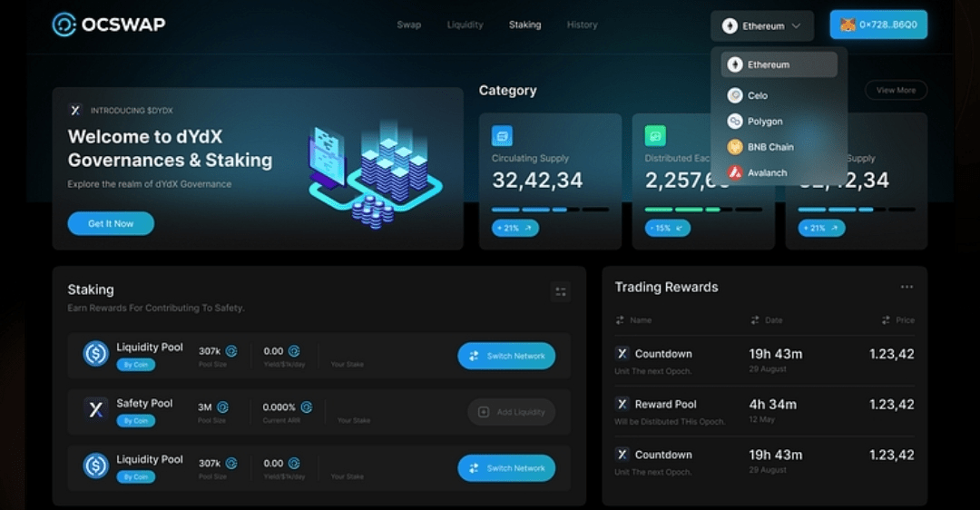The width and height of the screenshot is (980, 510).
Task: Click the Get It Now button
Action: tap(111, 223)
